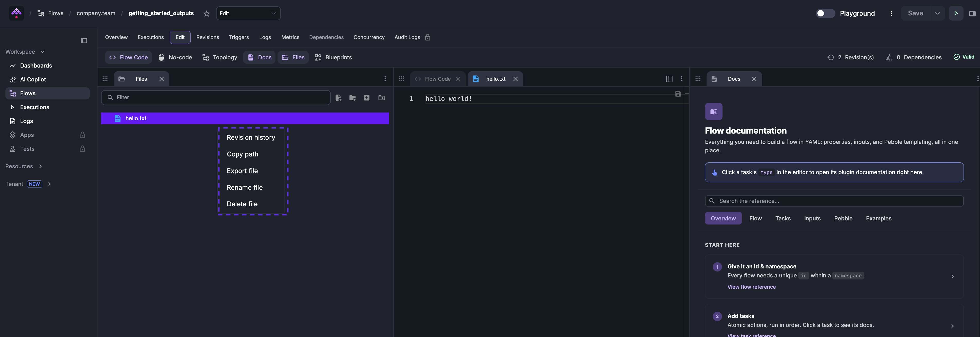Switch to the Metrics tab
Viewport: 980px width, 337px height.
pyautogui.click(x=290, y=37)
